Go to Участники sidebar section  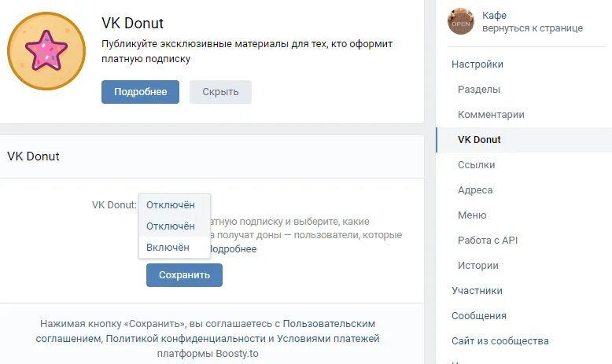(x=477, y=291)
